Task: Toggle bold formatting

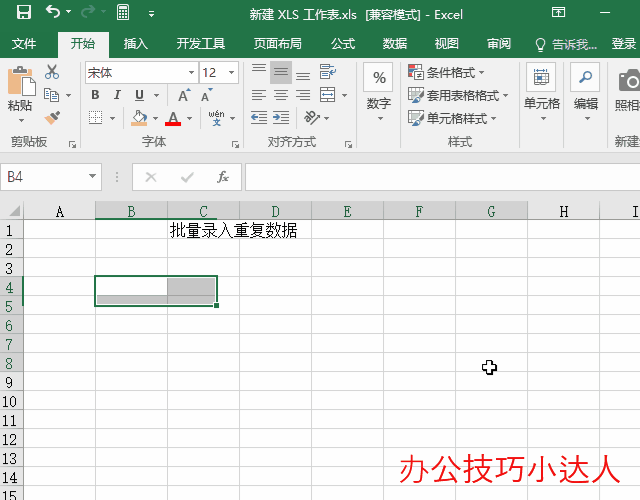Action: click(96, 95)
